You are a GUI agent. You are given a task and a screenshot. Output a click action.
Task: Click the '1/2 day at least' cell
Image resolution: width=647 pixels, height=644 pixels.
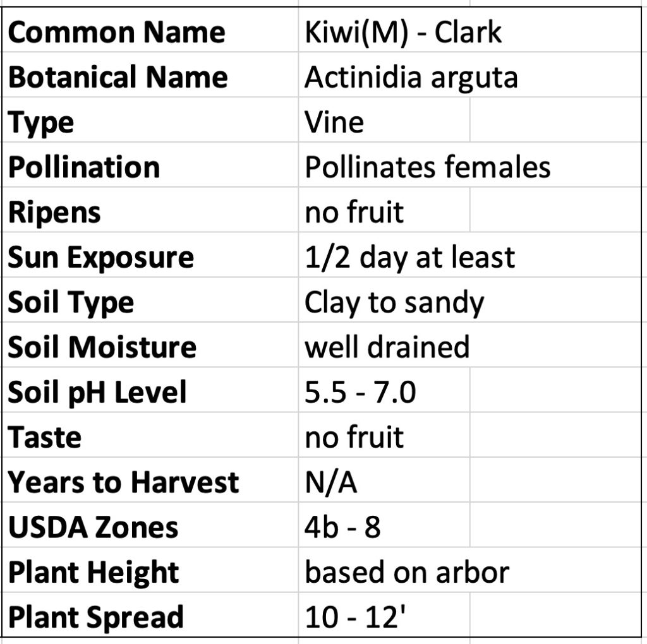click(x=409, y=257)
